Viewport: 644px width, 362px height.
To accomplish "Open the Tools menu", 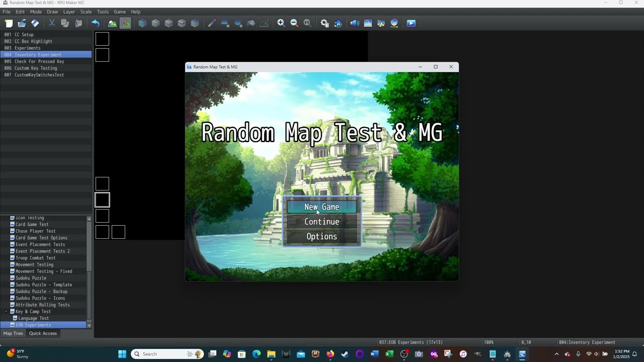I will tap(103, 12).
